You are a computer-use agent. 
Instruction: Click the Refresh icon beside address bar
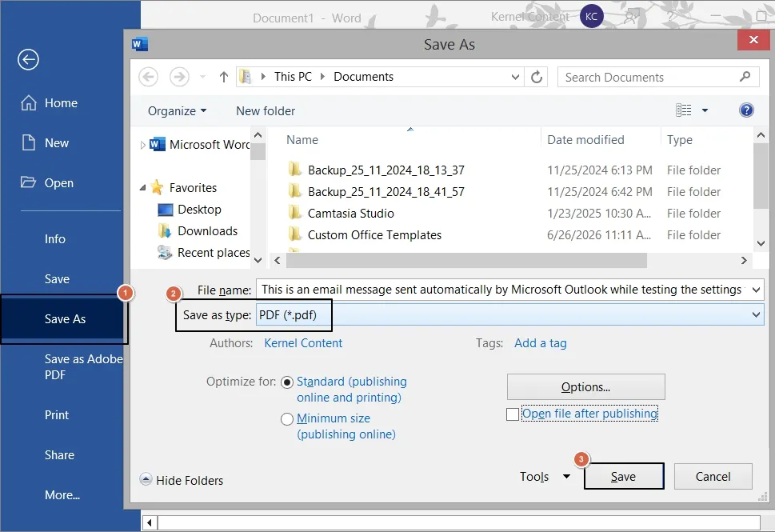click(537, 77)
